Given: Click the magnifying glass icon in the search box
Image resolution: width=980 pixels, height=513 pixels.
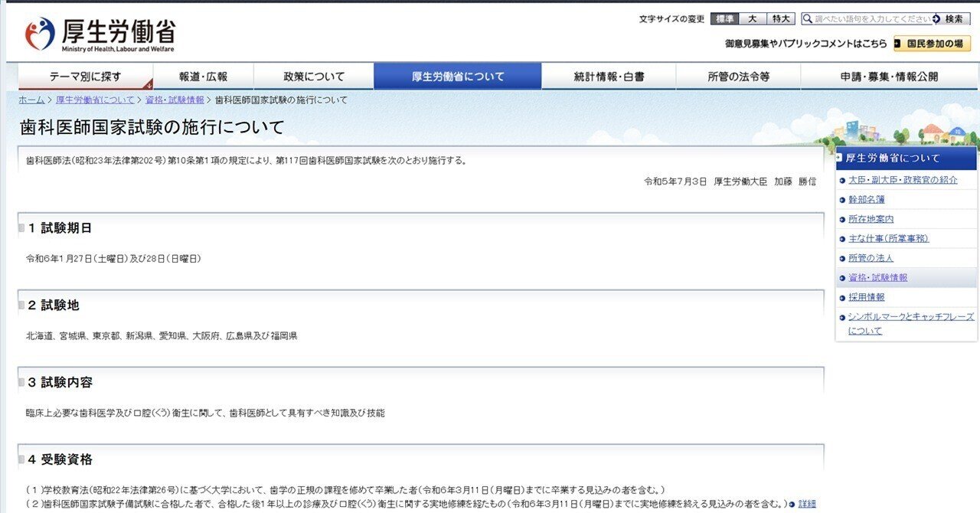Looking at the screenshot, I should click(808, 18).
